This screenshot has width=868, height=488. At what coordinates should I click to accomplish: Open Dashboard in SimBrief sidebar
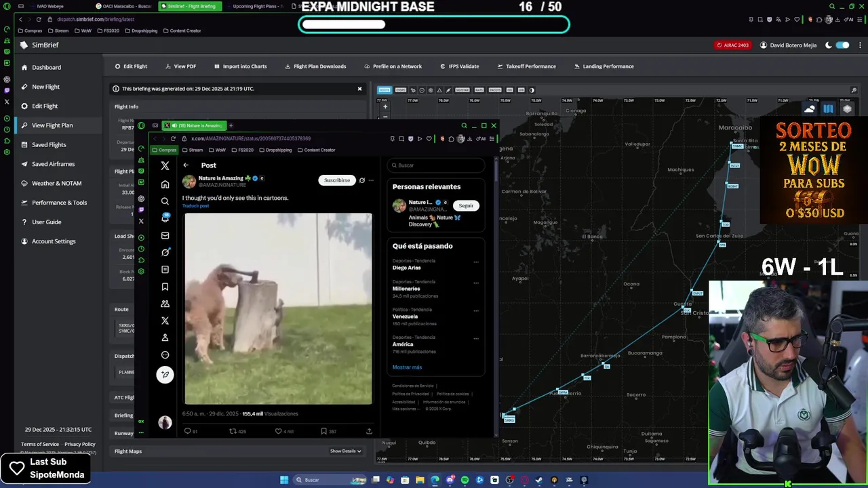46,67
